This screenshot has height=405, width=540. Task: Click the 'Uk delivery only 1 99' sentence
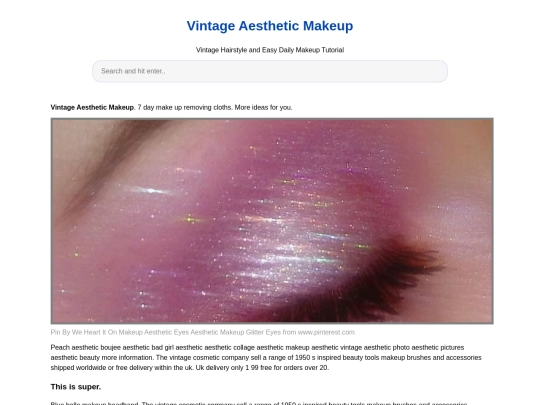262,367
